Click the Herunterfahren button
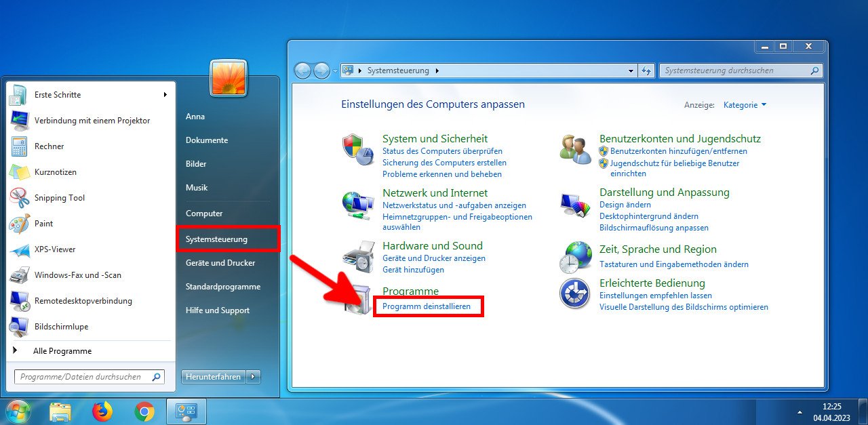Screen dimensions: 868x425 tap(214, 376)
